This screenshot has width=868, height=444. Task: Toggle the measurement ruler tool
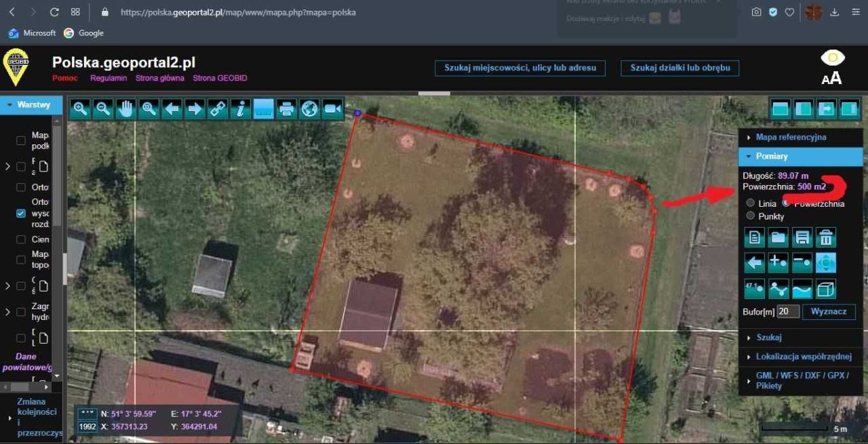pyautogui.click(x=264, y=108)
